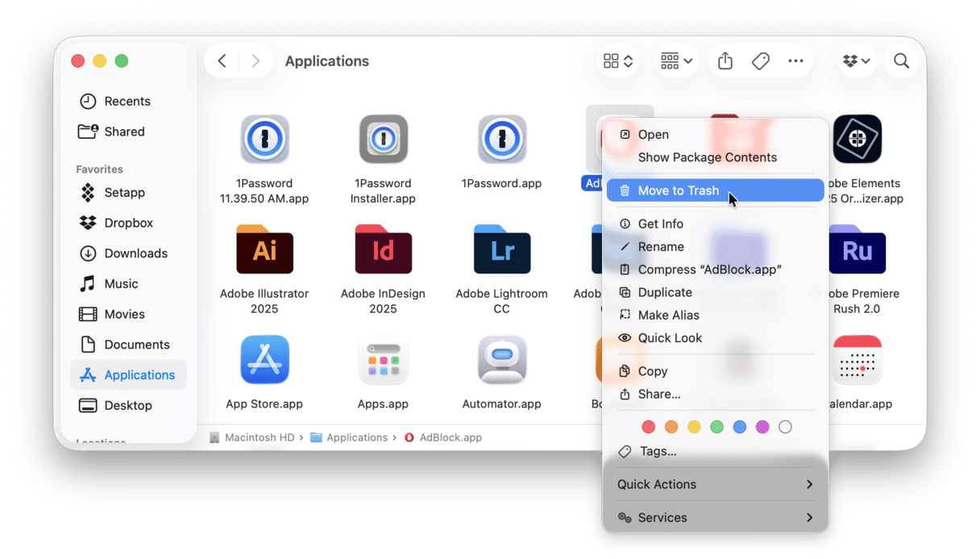The width and height of the screenshot is (980, 559).
Task: Expand the Quick Actions submenu
Action: click(x=715, y=484)
